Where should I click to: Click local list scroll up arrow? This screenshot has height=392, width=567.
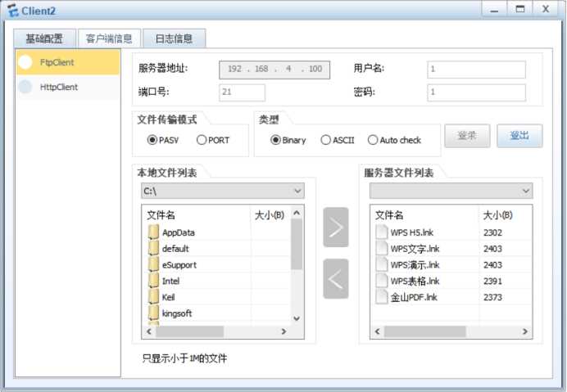(x=297, y=213)
